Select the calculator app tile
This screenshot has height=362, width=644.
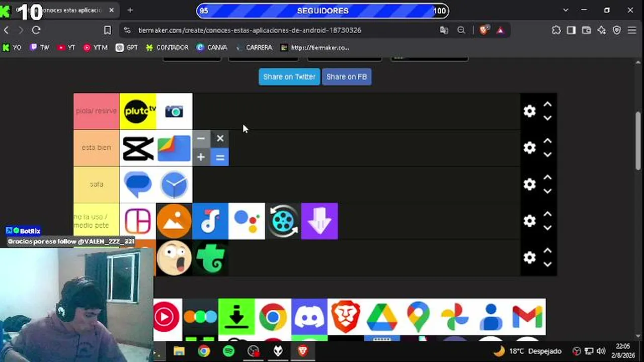click(x=210, y=148)
